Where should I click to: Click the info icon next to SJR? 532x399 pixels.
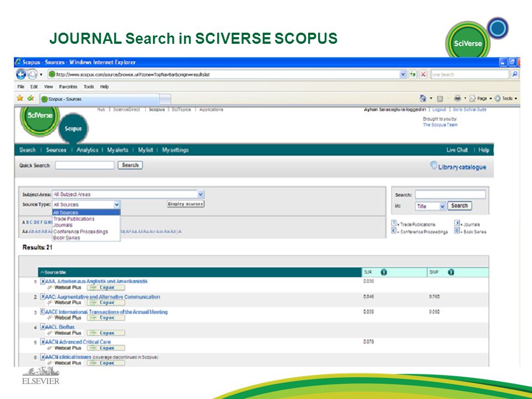click(x=383, y=272)
